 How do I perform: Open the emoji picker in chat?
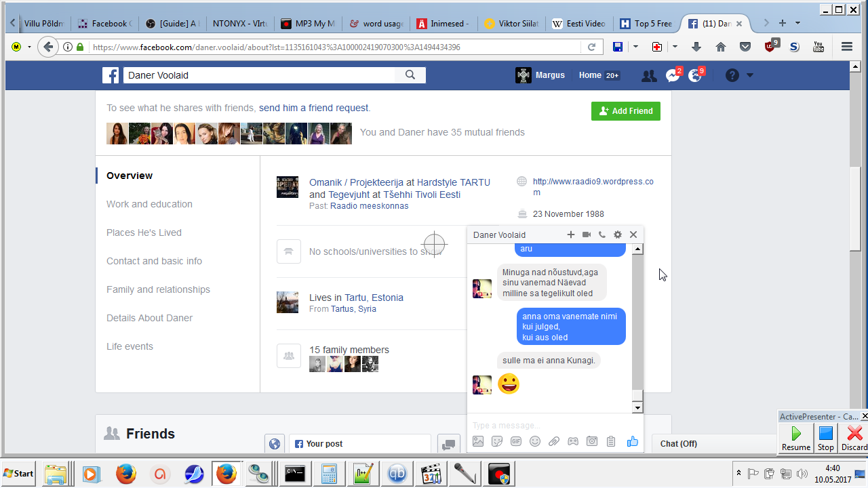(x=535, y=441)
